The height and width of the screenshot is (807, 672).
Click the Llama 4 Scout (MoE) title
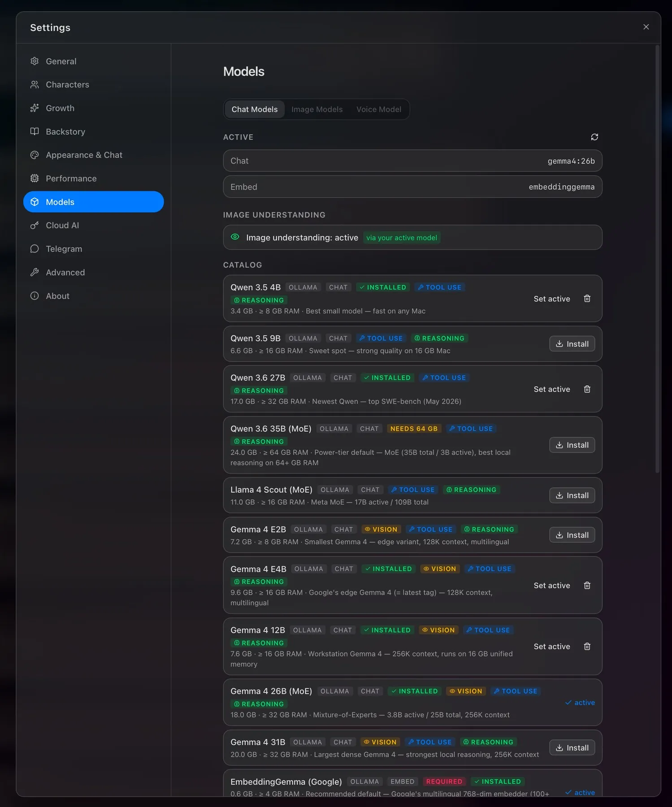(271, 490)
